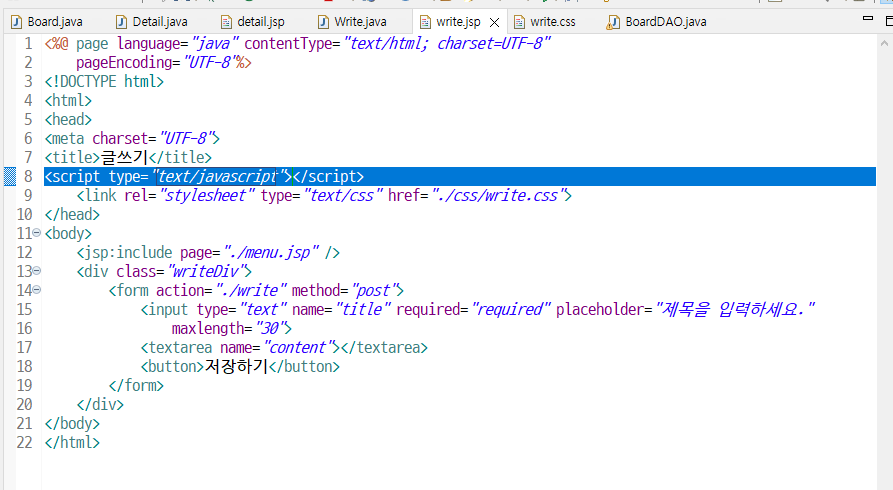Click the DOCTYPE html declaration on line 3
The height and width of the screenshot is (490, 893).
pyautogui.click(x=104, y=81)
